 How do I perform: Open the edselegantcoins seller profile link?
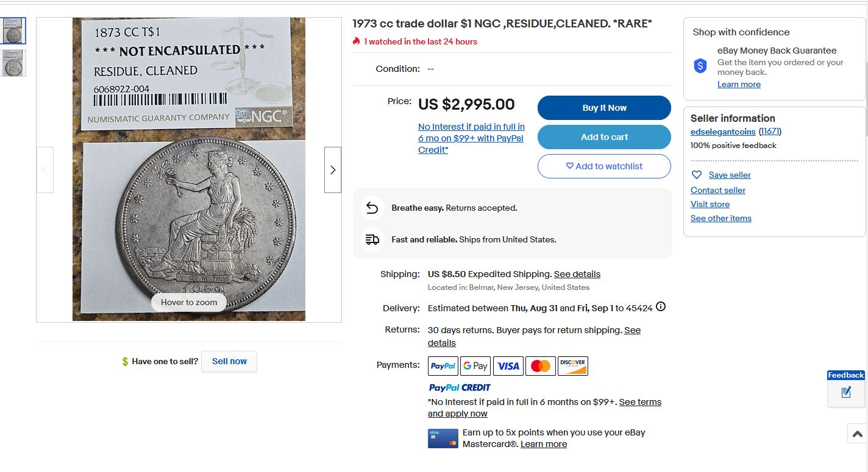(x=723, y=132)
